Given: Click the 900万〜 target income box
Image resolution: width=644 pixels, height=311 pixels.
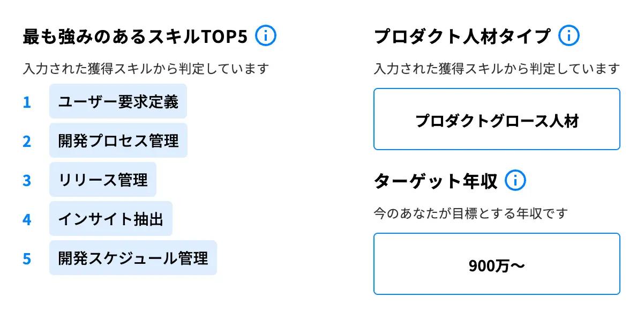Looking at the screenshot, I should (497, 264).
